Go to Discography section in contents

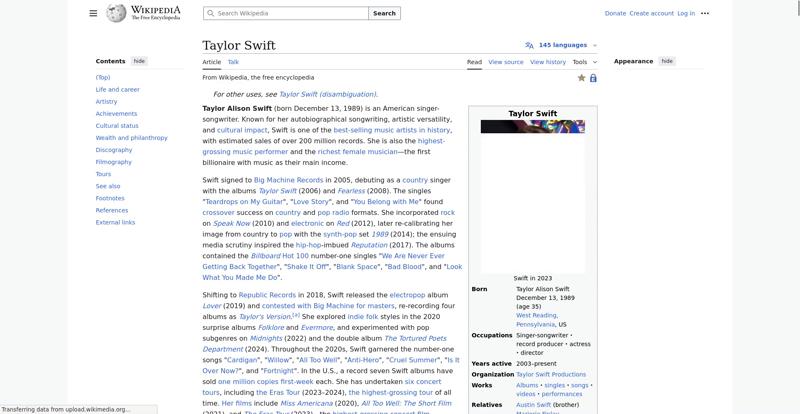point(114,150)
